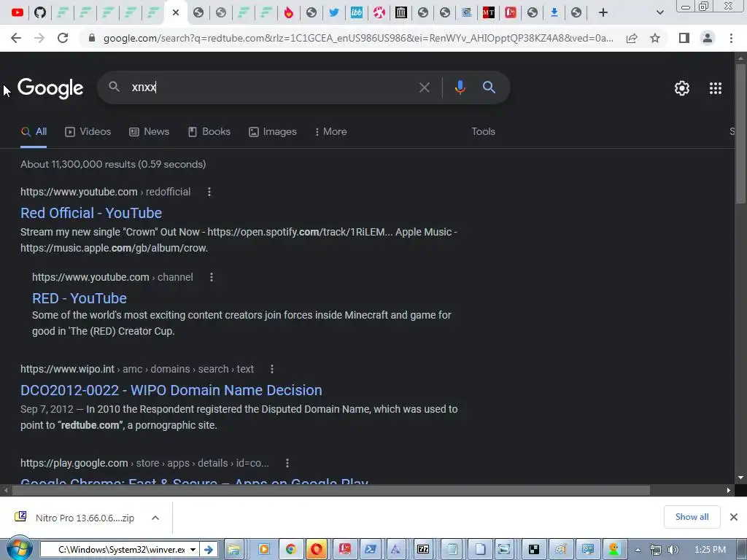The image size is (747, 560).
Task: Open Paint from taskbar
Action: 561,550
